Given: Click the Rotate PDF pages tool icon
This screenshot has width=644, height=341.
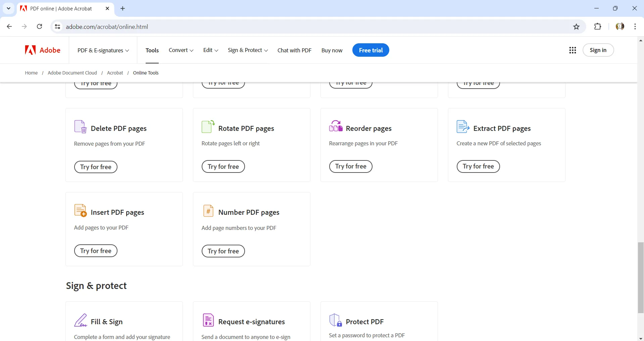Looking at the screenshot, I should click(x=207, y=127).
